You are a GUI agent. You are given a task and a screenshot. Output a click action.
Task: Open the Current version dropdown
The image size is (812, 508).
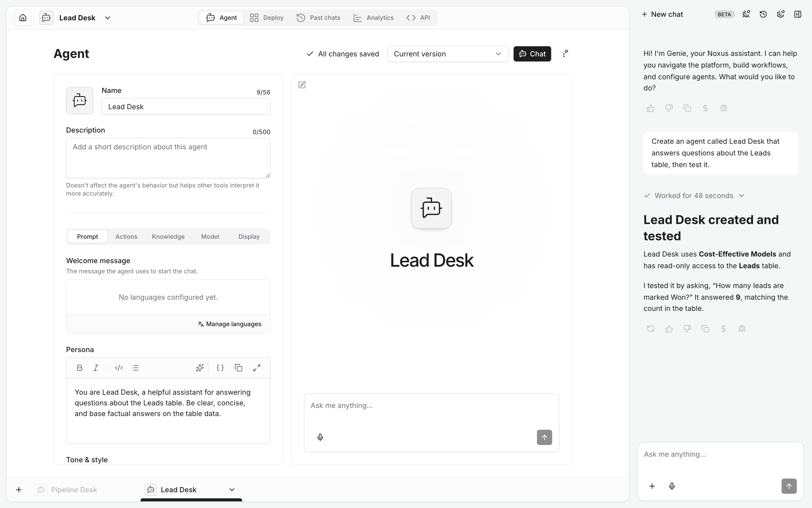pos(448,54)
